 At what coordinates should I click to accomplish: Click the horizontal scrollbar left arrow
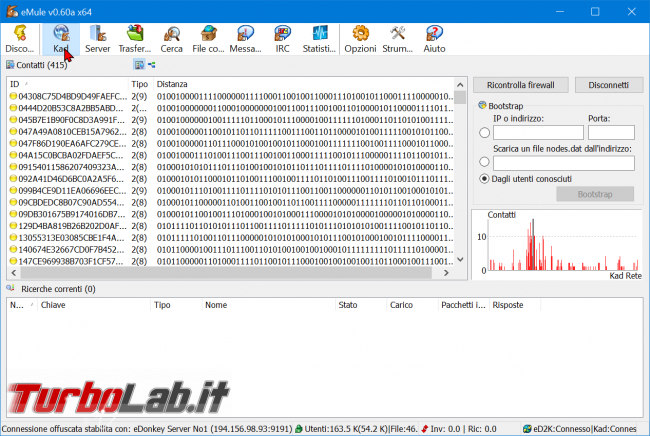(x=14, y=273)
